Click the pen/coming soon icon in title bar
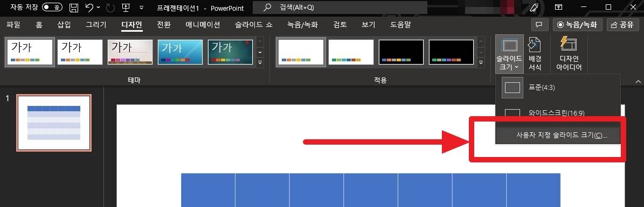Viewport: 644px width, 207px height. point(534,7)
